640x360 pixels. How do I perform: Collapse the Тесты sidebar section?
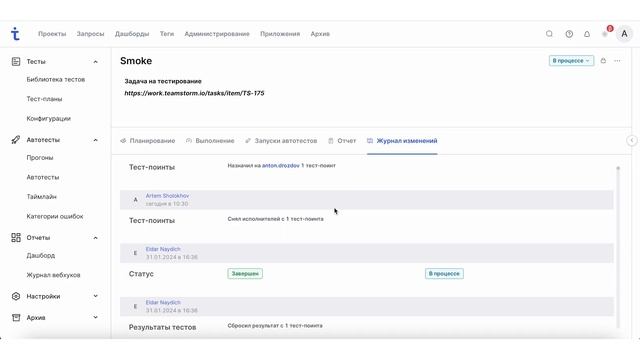pos(96,62)
